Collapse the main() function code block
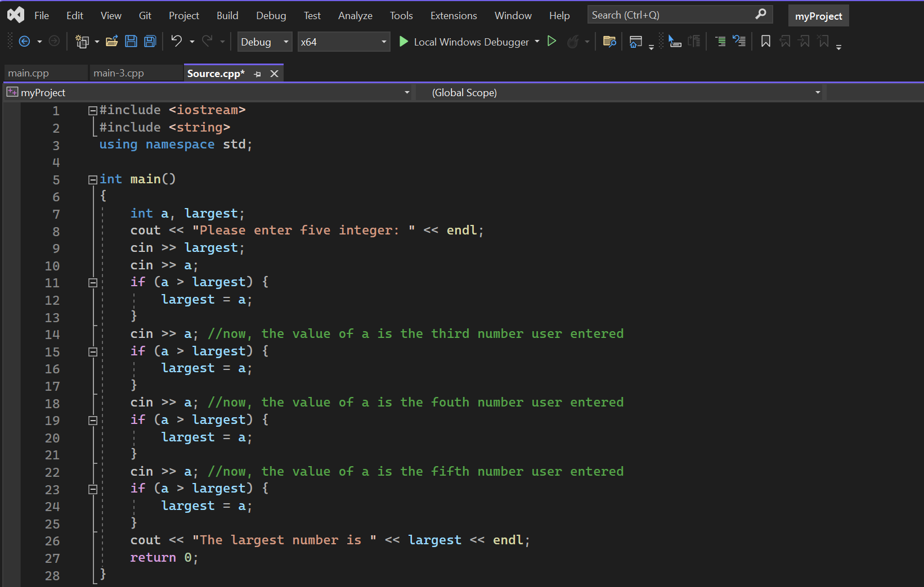 93,180
